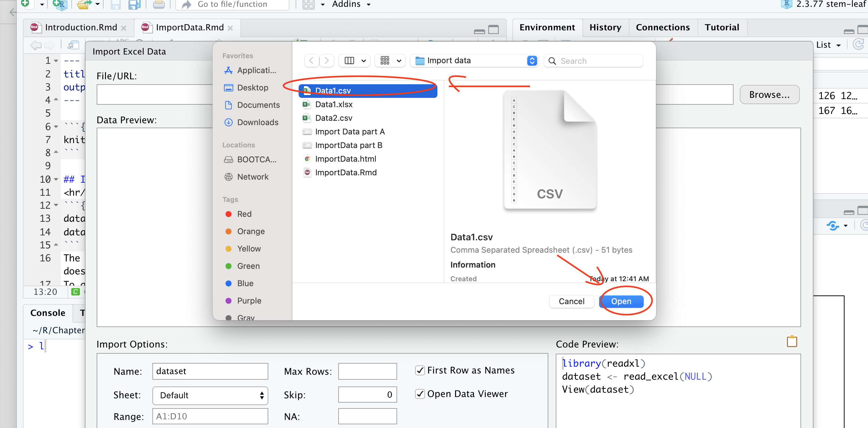Toggle the First Row as Names checkbox
This screenshot has width=868, height=428.
(x=419, y=370)
